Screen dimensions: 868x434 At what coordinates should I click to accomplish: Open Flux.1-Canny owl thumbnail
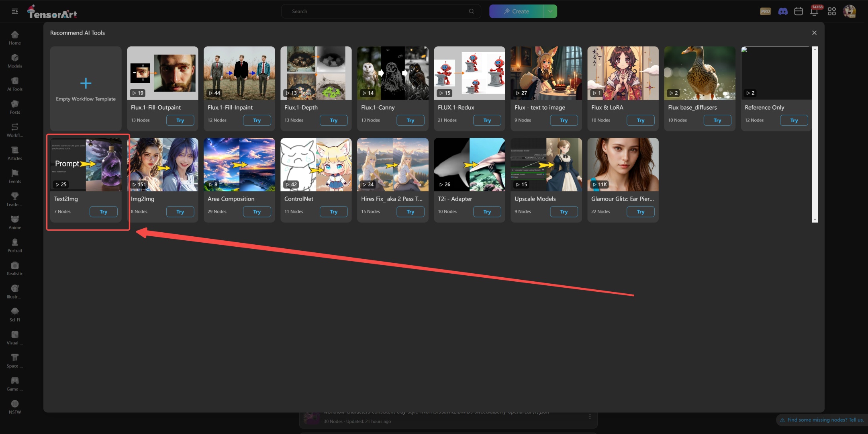(392, 73)
